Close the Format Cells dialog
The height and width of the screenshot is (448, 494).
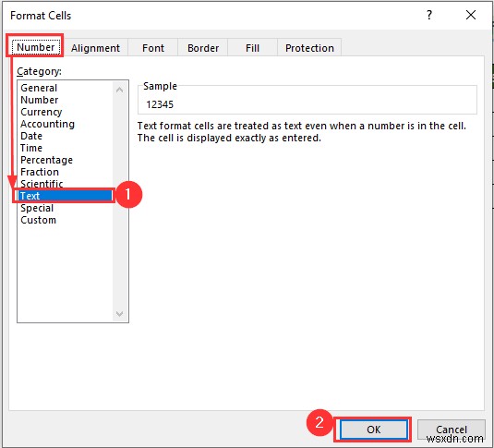point(471,15)
